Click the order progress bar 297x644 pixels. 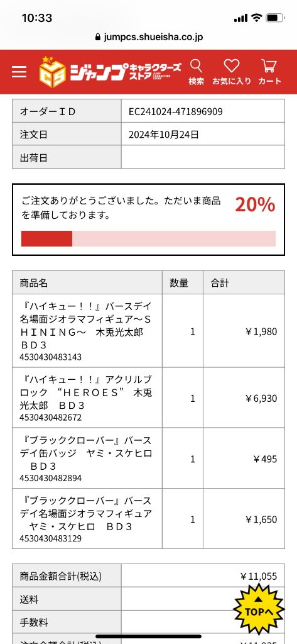point(148,238)
